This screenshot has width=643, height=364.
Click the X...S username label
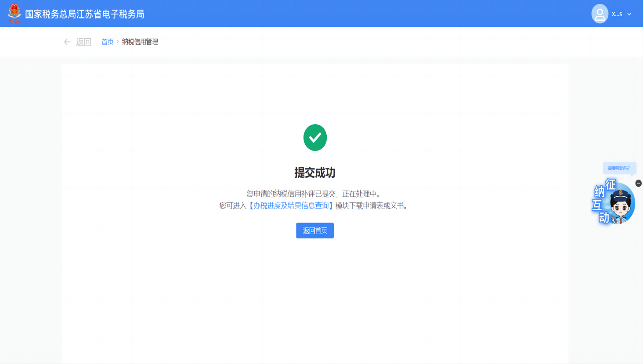tap(617, 14)
